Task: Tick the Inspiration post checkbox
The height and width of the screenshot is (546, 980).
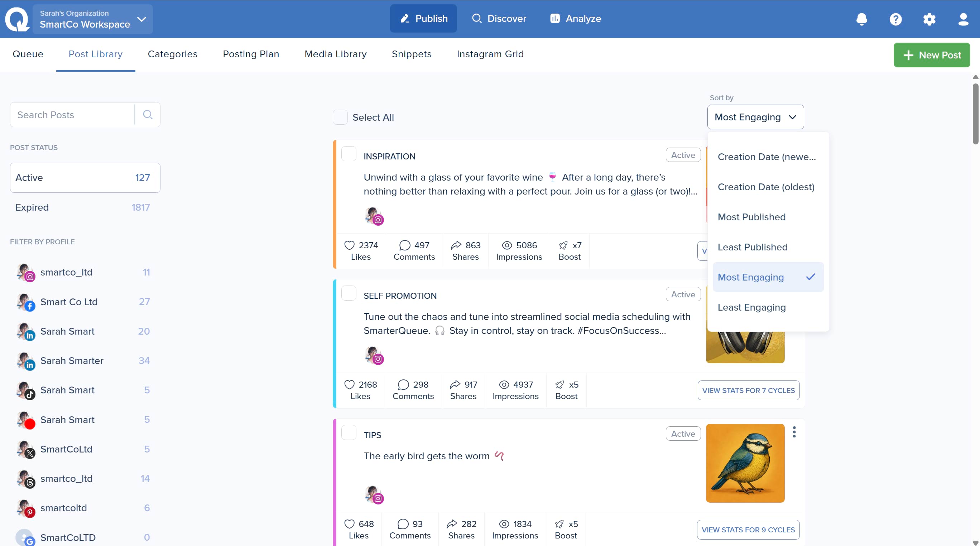Action: click(x=349, y=154)
